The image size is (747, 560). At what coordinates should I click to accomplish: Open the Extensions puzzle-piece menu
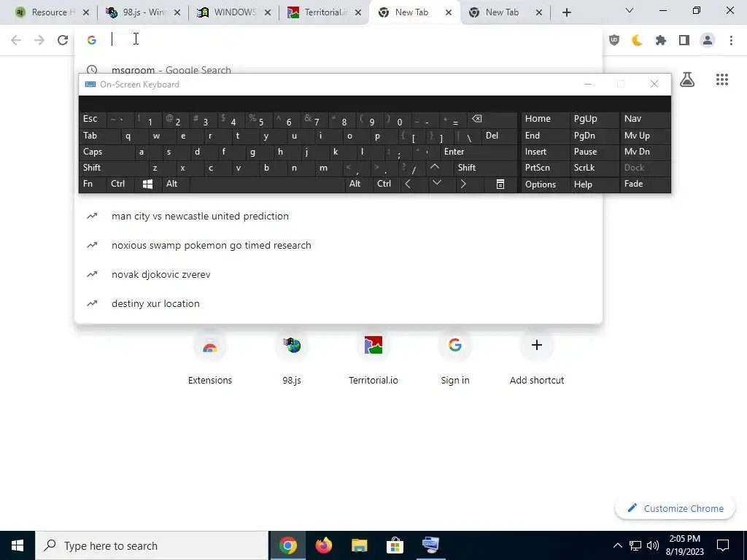[x=660, y=41]
